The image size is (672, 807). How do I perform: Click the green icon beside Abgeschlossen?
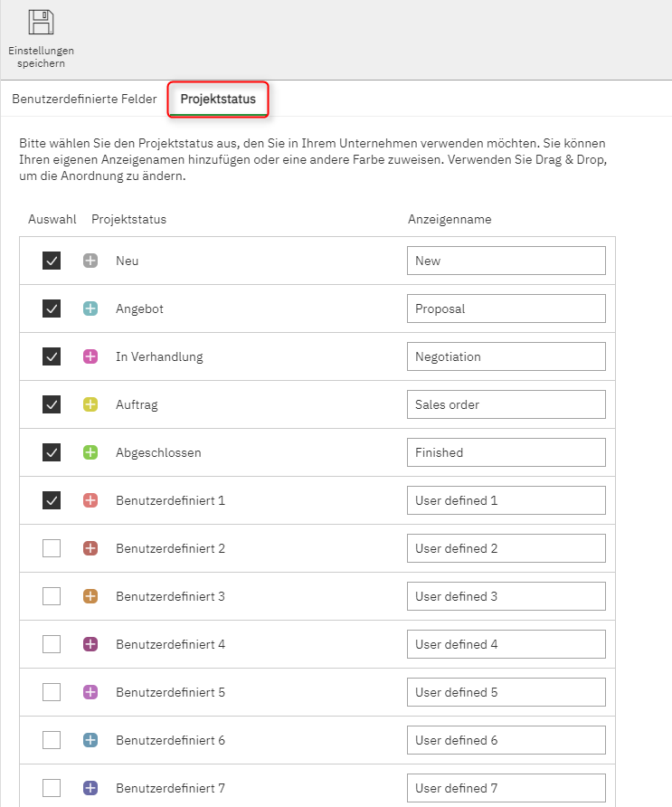click(90, 452)
